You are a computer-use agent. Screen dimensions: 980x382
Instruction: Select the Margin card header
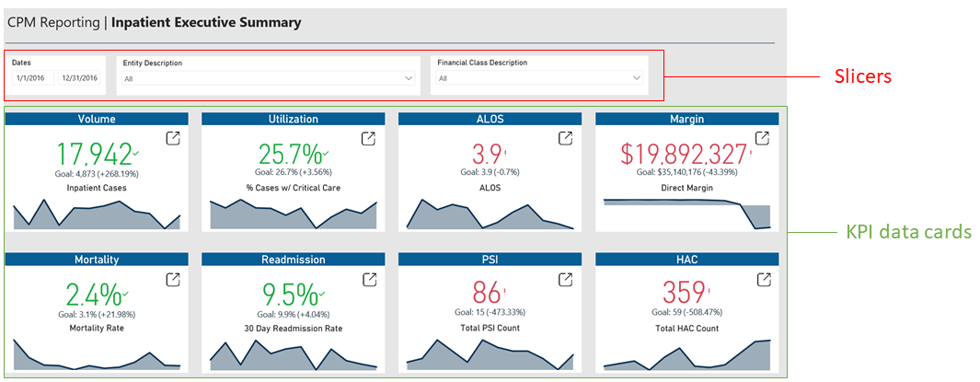686,119
